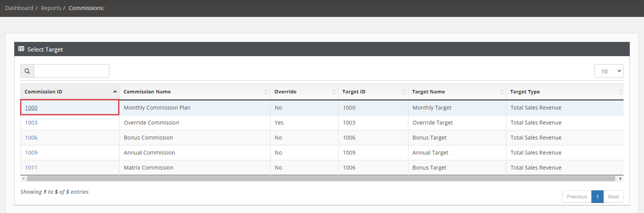Click the Previous pagination button
Viewport: 644px width, 213px height.
(x=577, y=197)
